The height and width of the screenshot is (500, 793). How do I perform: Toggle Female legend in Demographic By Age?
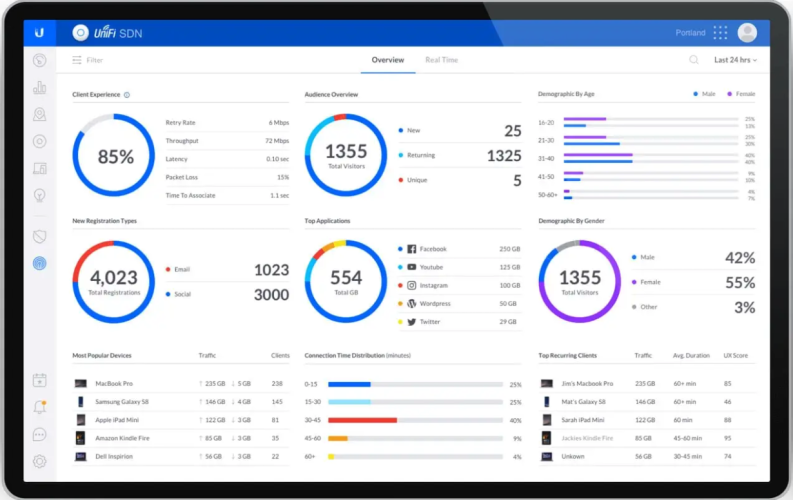coord(739,94)
